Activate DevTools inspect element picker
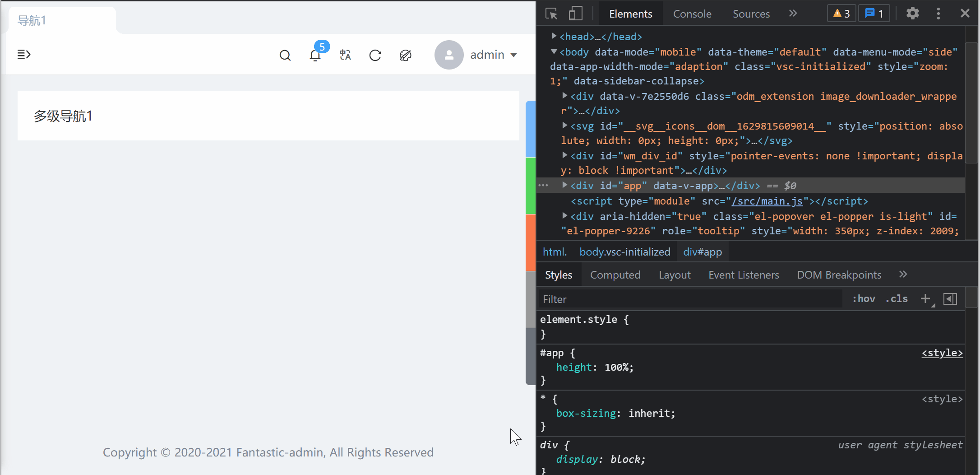This screenshot has width=980, height=475. click(551, 14)
